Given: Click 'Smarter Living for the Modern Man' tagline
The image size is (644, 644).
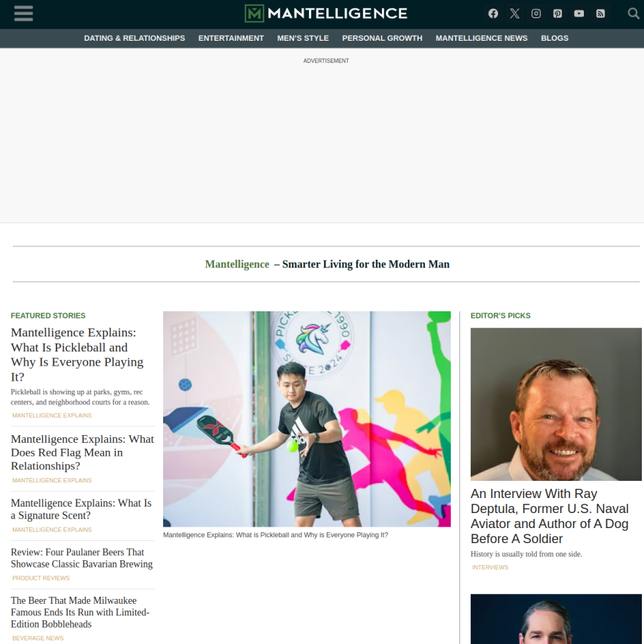Looking at the screenshot, I should [x=366, y=264].
